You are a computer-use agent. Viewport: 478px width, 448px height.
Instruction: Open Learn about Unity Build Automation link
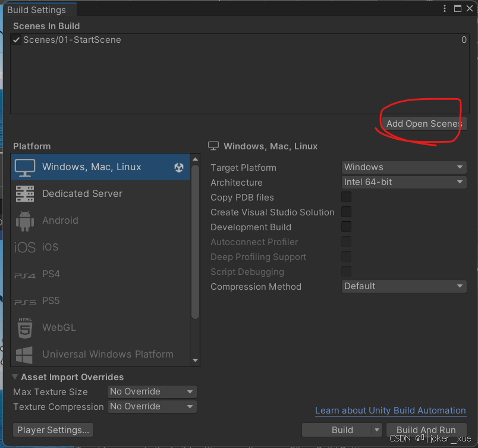click(x=391, y=411)
